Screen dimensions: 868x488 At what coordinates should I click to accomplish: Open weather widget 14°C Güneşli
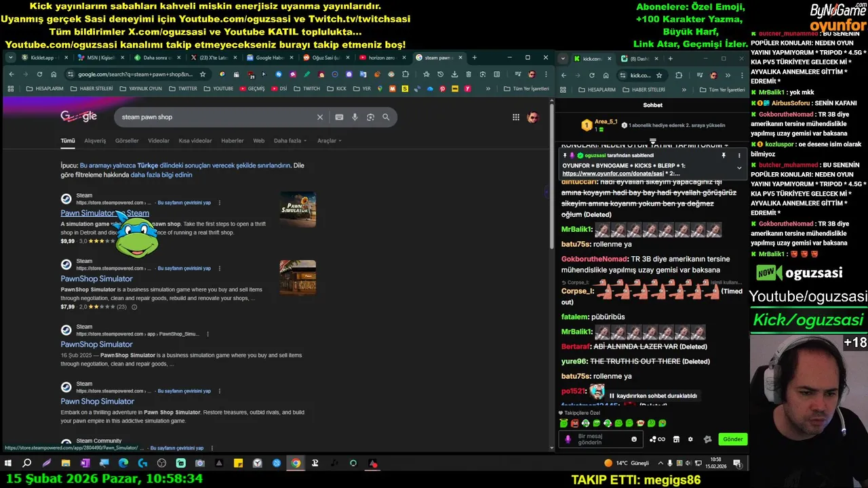coord(626,464)
